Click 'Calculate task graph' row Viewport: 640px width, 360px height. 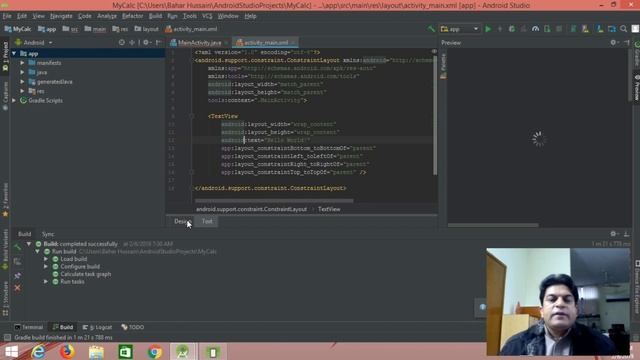click(x=85, y=274)
